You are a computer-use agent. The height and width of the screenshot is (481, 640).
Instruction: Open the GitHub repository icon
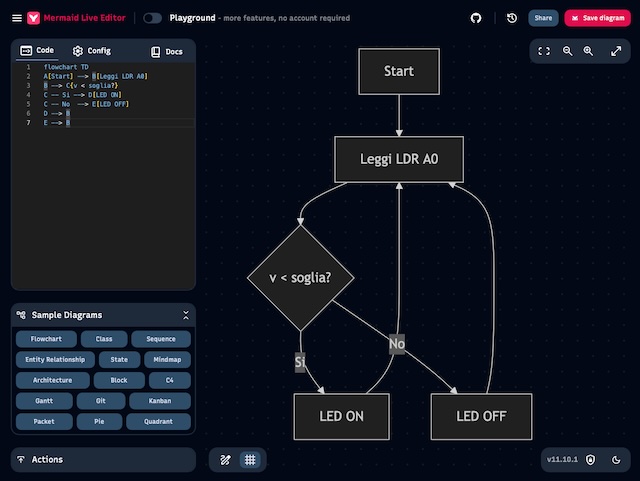(476, 18)
